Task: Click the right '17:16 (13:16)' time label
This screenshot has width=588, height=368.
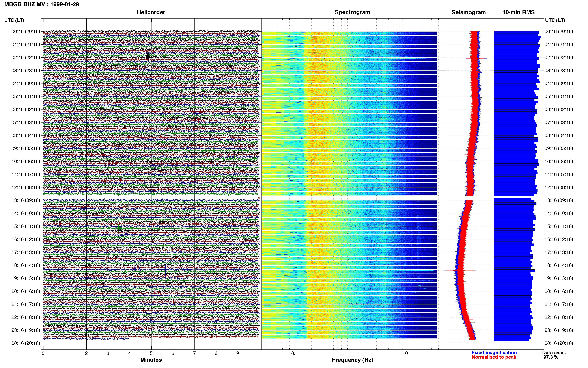Action: tap(559, 252)
